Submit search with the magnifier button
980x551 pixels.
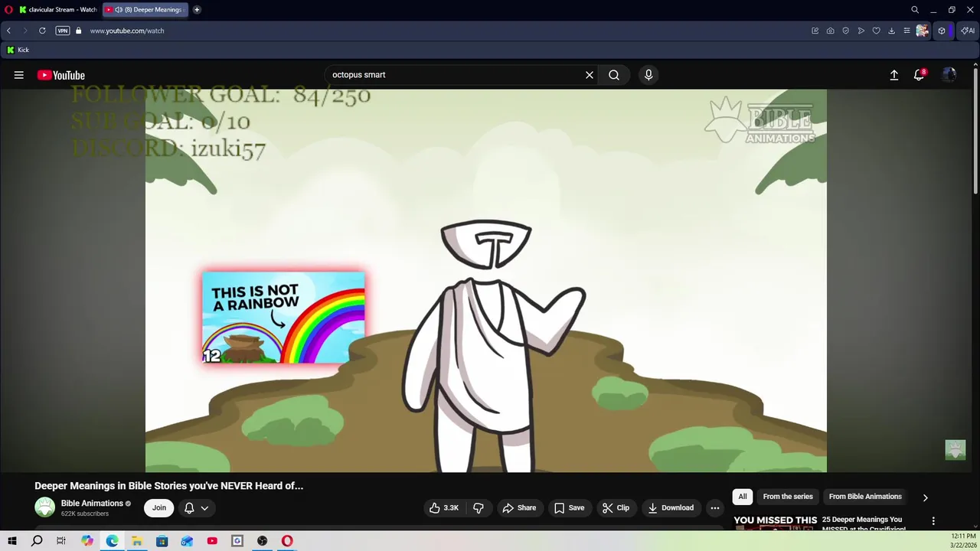pyautogui.click(x=614, y=75)
